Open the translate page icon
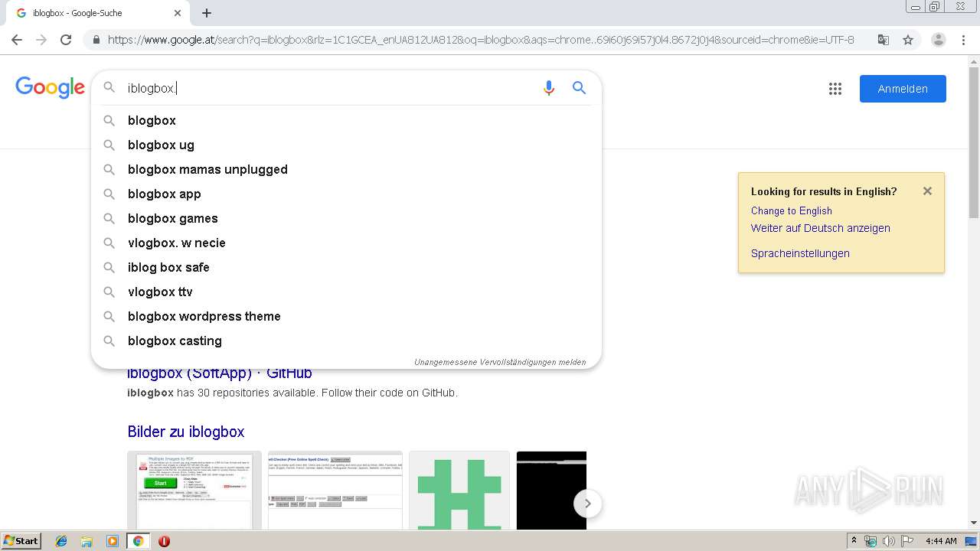The image size is (980, 551). 883,40
